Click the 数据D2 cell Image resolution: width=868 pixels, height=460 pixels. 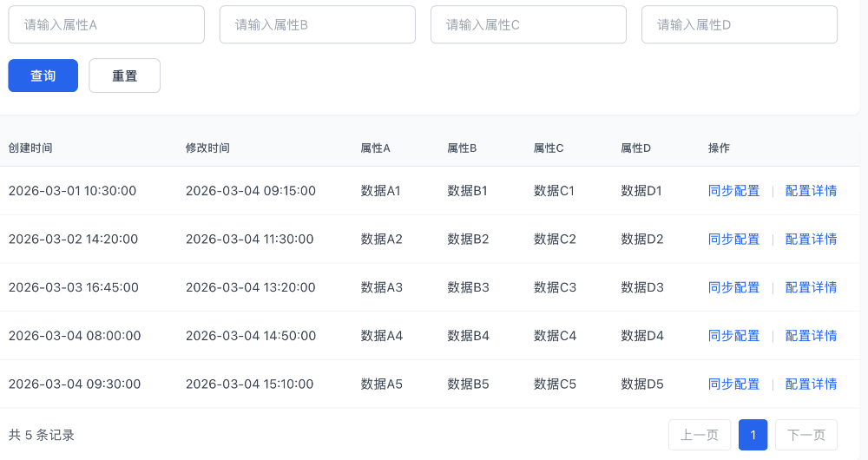pyautogui.click(x=642, y=240)
